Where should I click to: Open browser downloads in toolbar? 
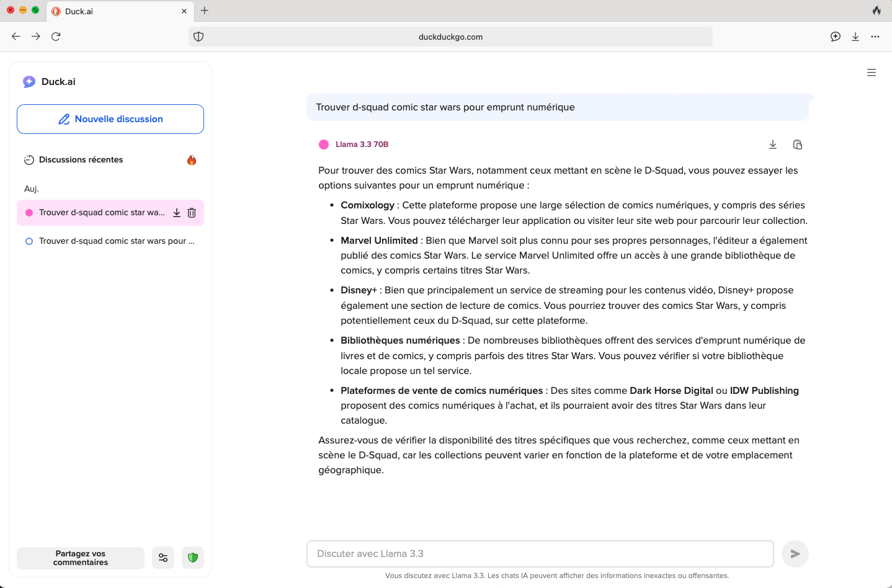pyautogui.click(x=855, y=37)
